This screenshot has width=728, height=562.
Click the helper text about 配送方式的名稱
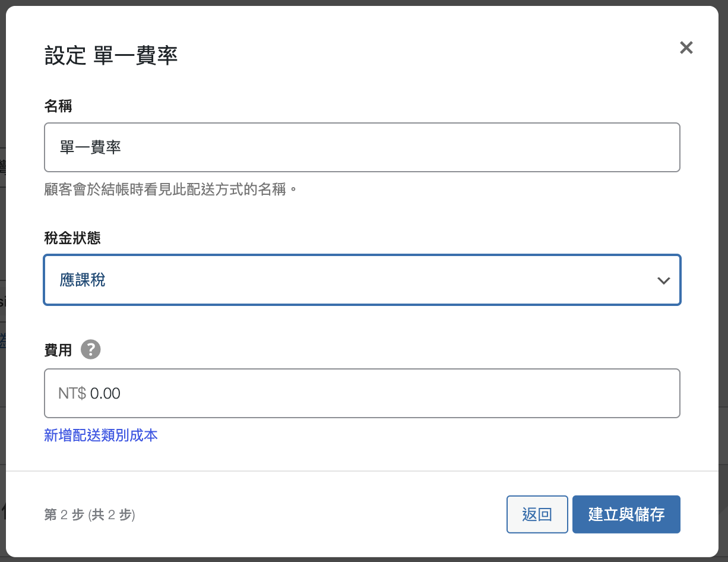coord(170,190)
